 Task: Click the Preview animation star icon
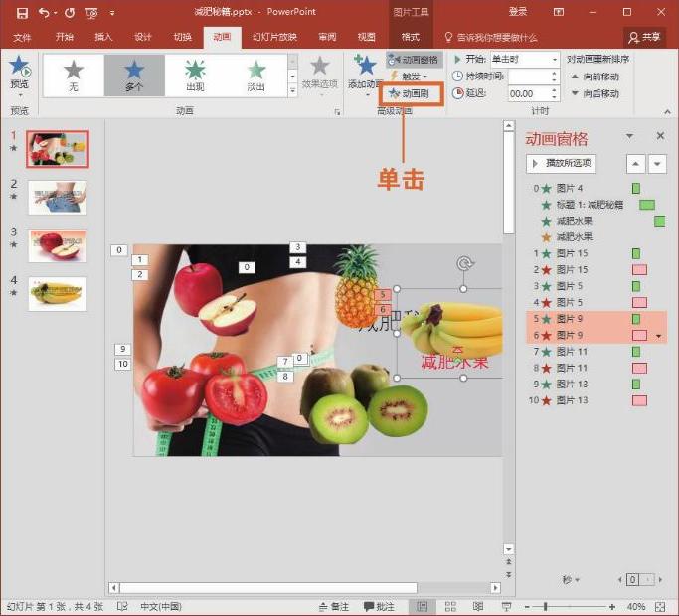tap(20, 66)
